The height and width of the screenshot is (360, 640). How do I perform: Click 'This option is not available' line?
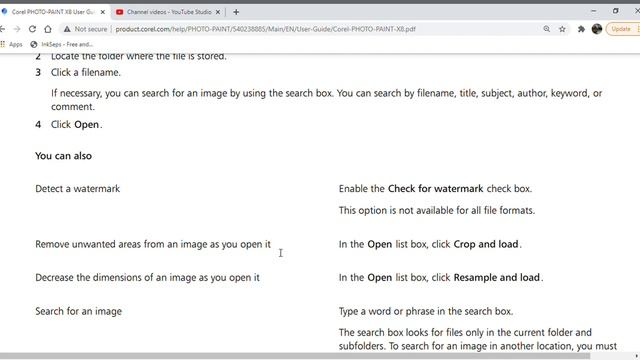coord(437,210)
